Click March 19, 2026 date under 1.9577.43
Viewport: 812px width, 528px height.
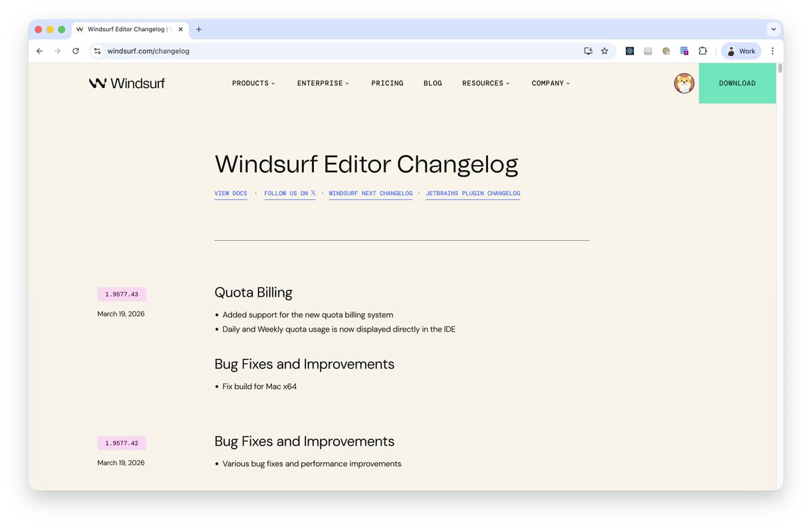click(x=121, y=314)
